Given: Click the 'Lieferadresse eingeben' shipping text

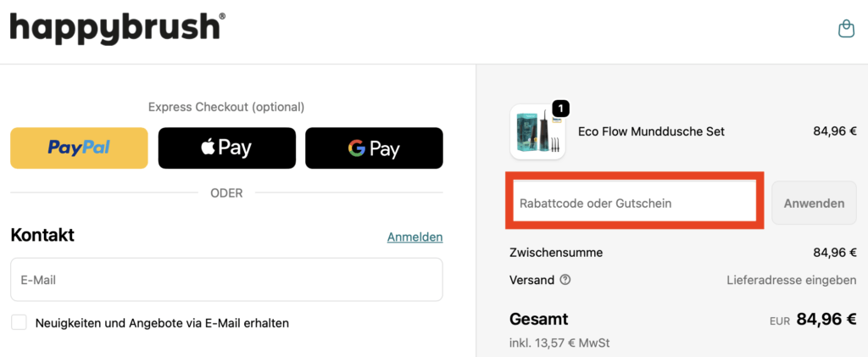Looking at the screenshot, I should click(791, 280).
